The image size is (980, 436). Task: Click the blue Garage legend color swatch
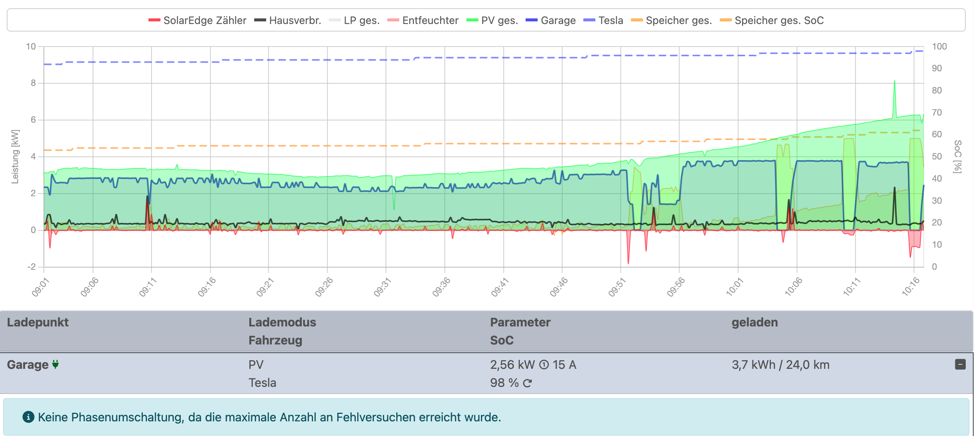tap(532, 20)
